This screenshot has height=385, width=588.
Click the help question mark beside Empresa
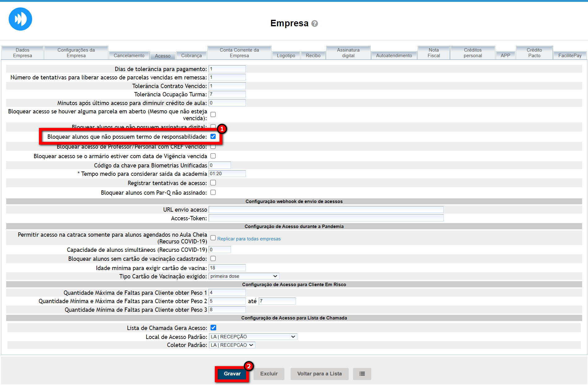[314, 23]
